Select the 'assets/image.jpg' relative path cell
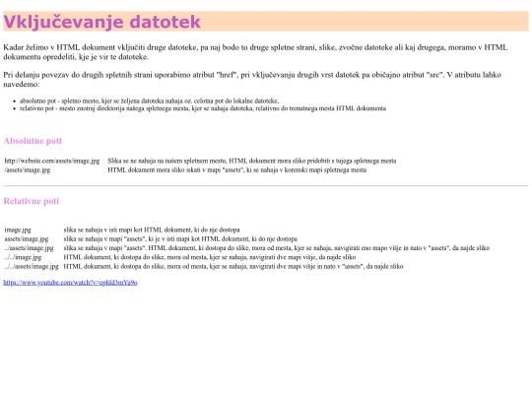The image size is (532, 399). click(x=27, y=238)
